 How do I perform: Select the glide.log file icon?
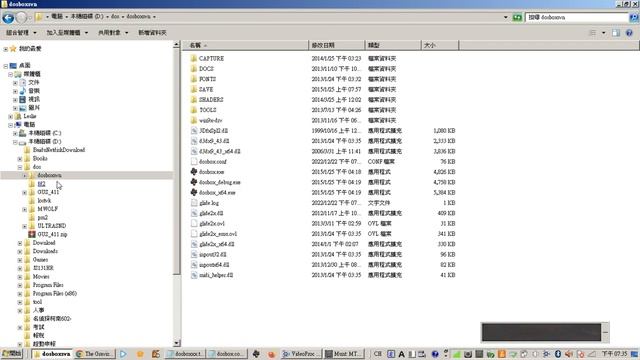click(x=194, y=203)
